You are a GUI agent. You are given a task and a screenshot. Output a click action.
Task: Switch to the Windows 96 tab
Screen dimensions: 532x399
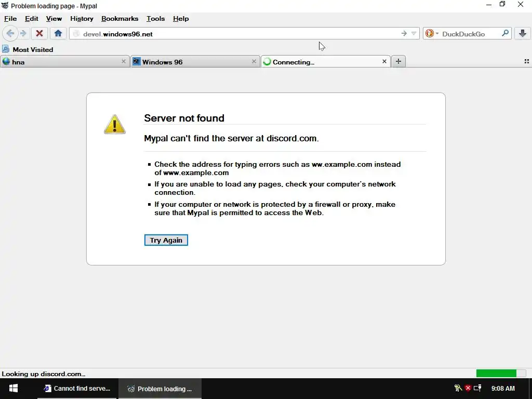click(194, 62)
